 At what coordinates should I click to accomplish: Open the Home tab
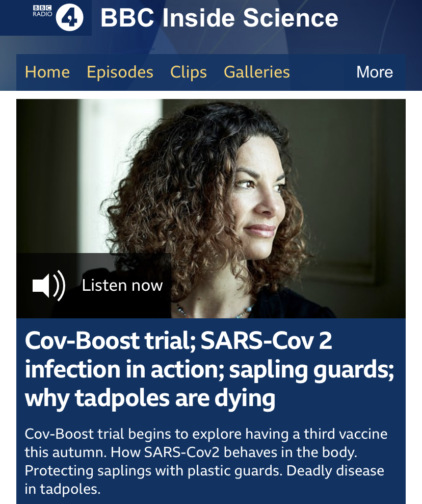[47, 72]
